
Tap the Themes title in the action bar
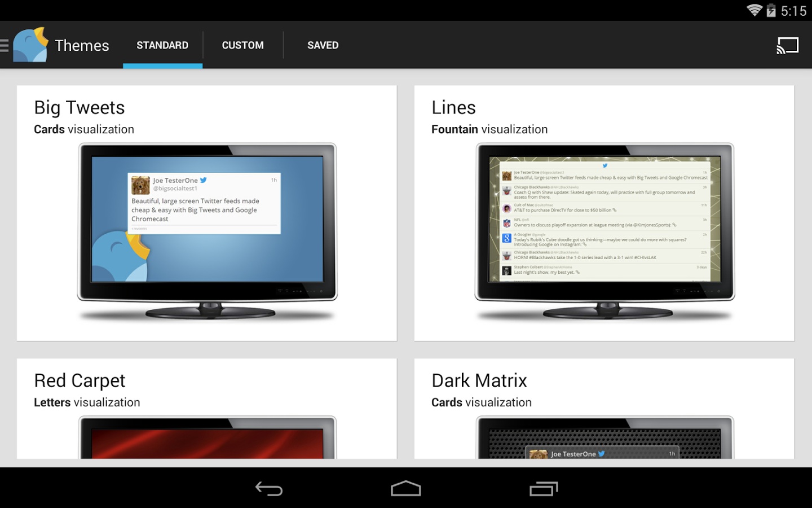(82, 45)
